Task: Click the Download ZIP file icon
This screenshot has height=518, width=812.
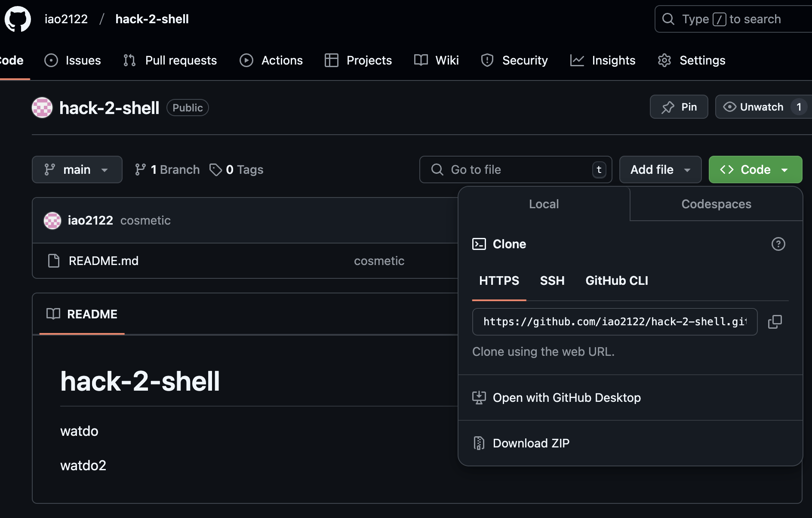Action: 479,443
